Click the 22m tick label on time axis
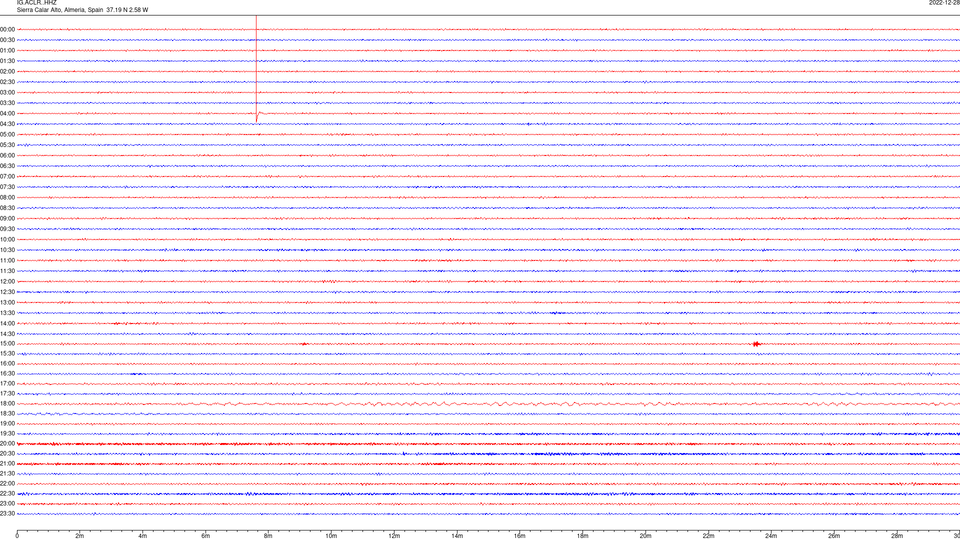This screenshot has width=960, height=540. [x=708, y=536]
